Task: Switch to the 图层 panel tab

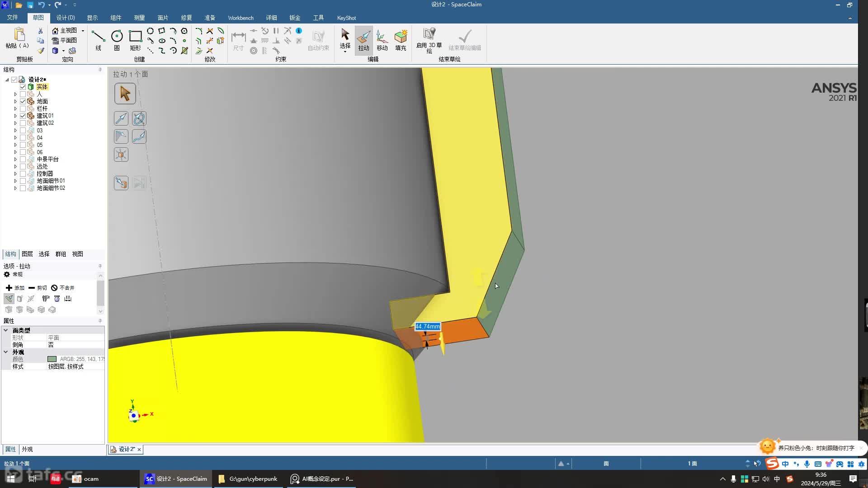Action: (27, 254)
